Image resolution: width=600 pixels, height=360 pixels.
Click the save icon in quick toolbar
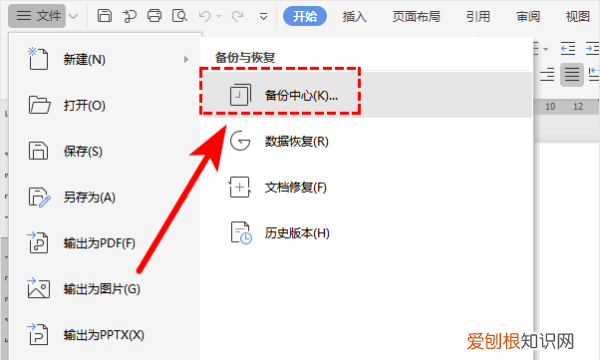tap(104, 16)
